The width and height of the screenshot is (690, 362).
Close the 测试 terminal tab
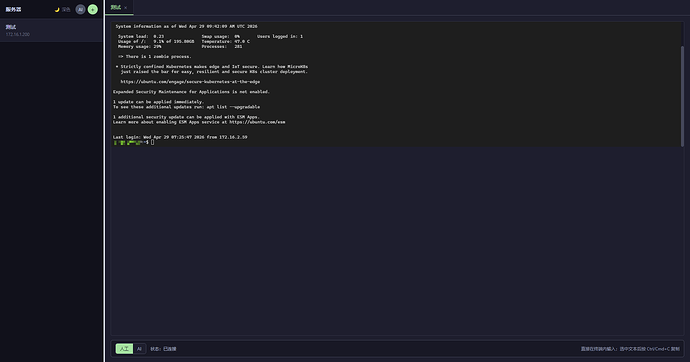point(125,7)
